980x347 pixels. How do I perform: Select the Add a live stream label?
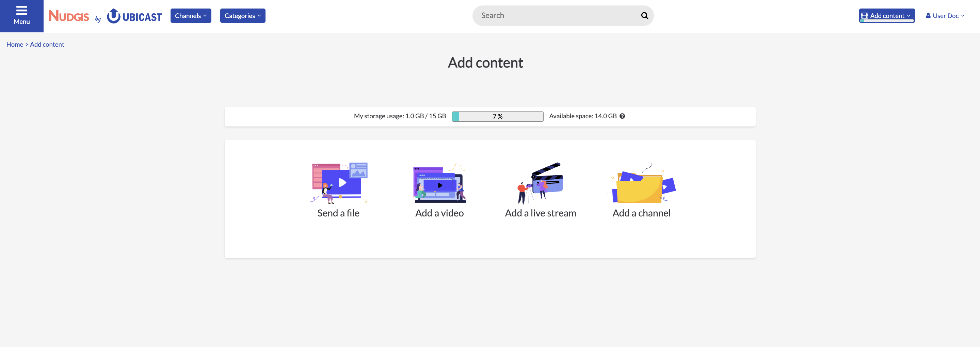click(540, 213)
